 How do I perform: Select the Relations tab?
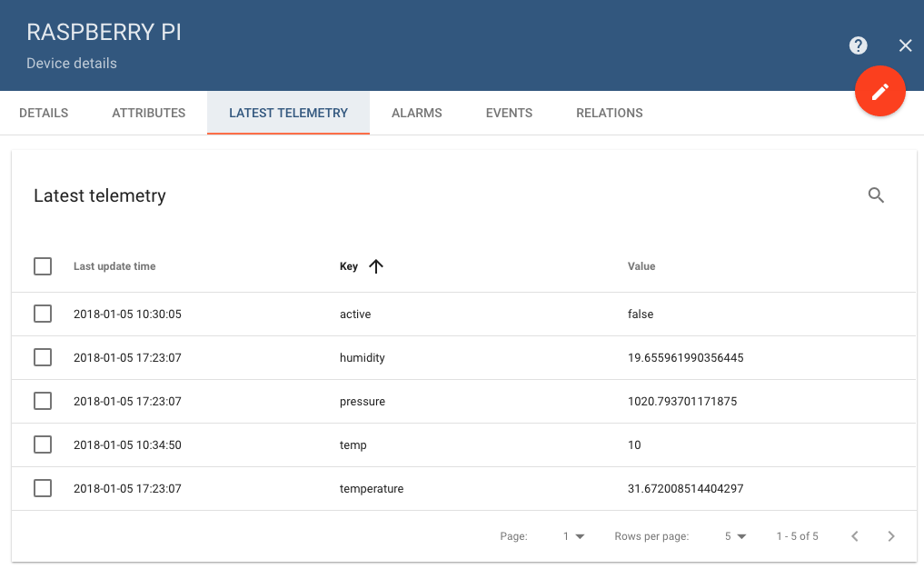tap(609, 113)
